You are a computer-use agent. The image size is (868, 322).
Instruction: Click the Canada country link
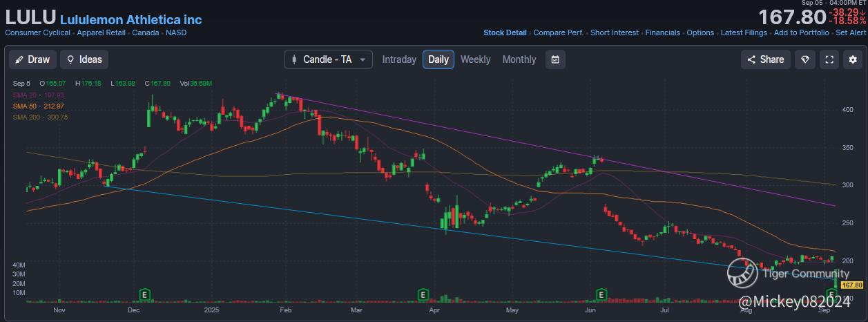pos(146,32)
